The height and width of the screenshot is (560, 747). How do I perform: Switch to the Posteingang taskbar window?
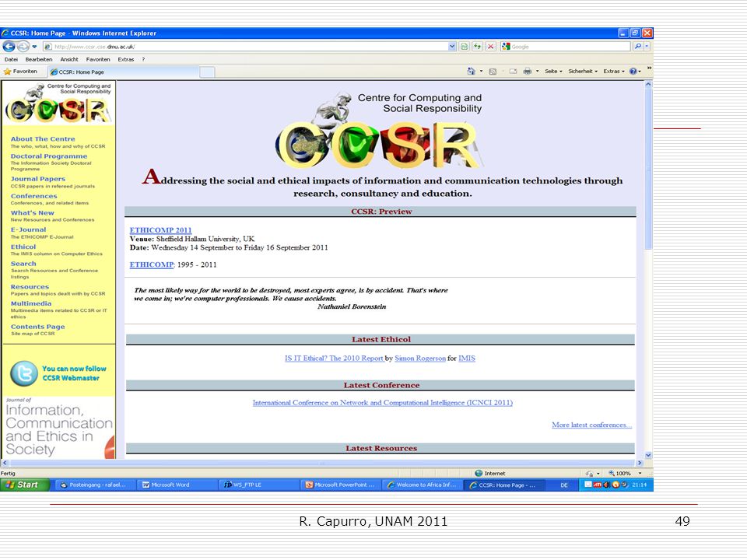click(x=94, y=485)
